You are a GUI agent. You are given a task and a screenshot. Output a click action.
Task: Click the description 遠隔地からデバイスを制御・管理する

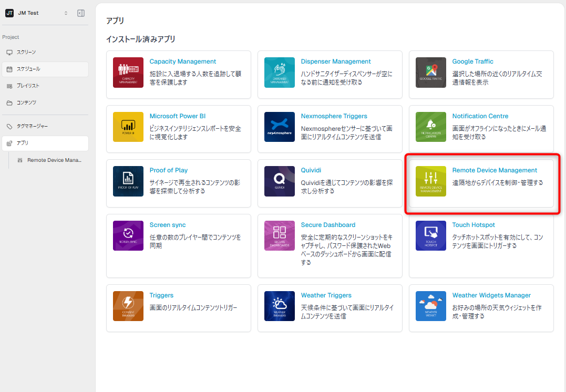point(497,183)
